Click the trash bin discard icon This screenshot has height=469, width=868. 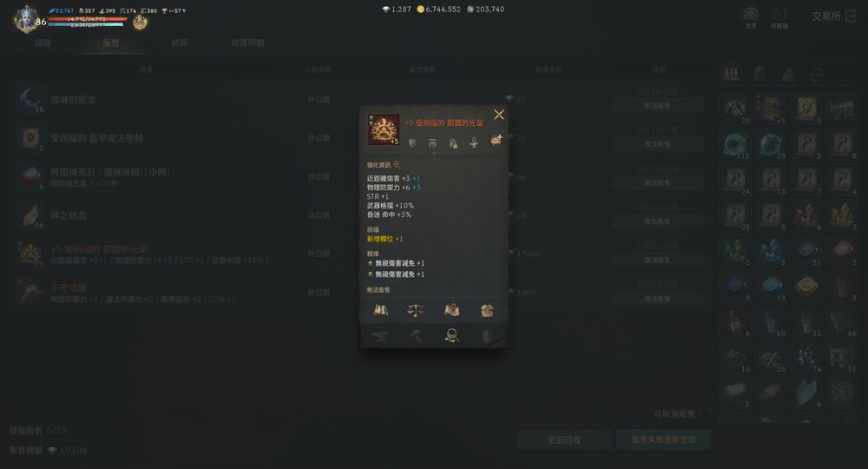(487, 336)
